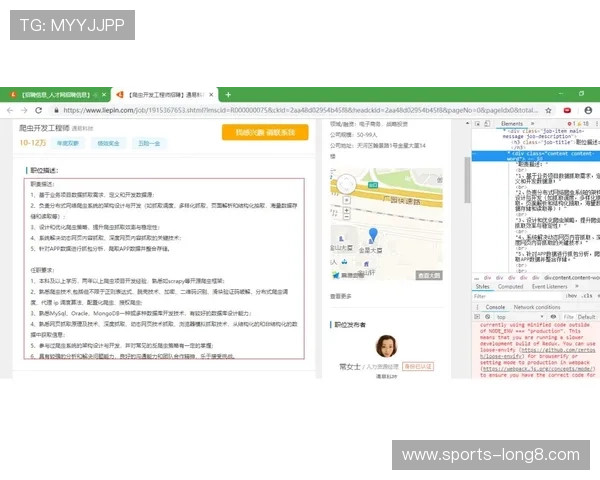Screen dimensions: 600x480
Task: Click the breadcrumb ellipsis in DevTools
Action: point(476,278)
